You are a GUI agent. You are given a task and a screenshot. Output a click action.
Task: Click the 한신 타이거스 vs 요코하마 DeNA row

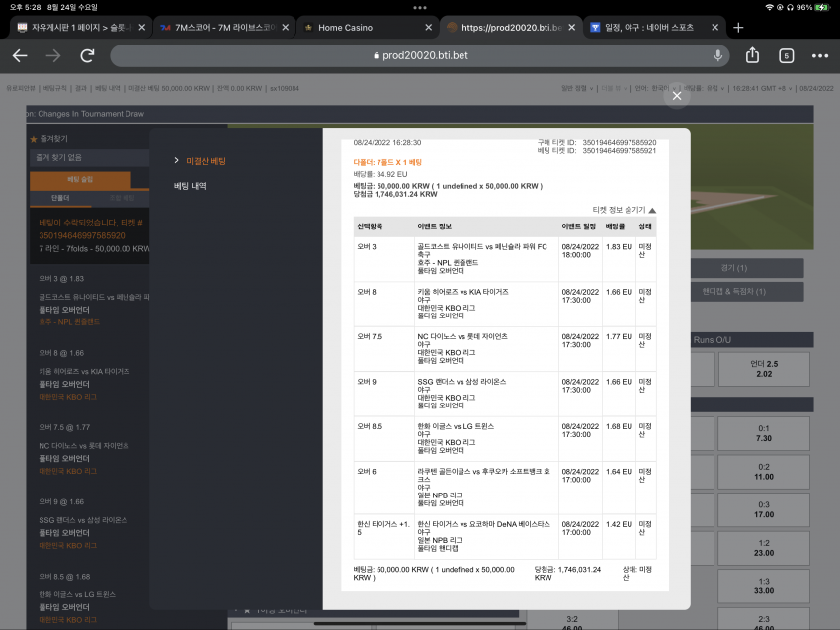point(505,537)
